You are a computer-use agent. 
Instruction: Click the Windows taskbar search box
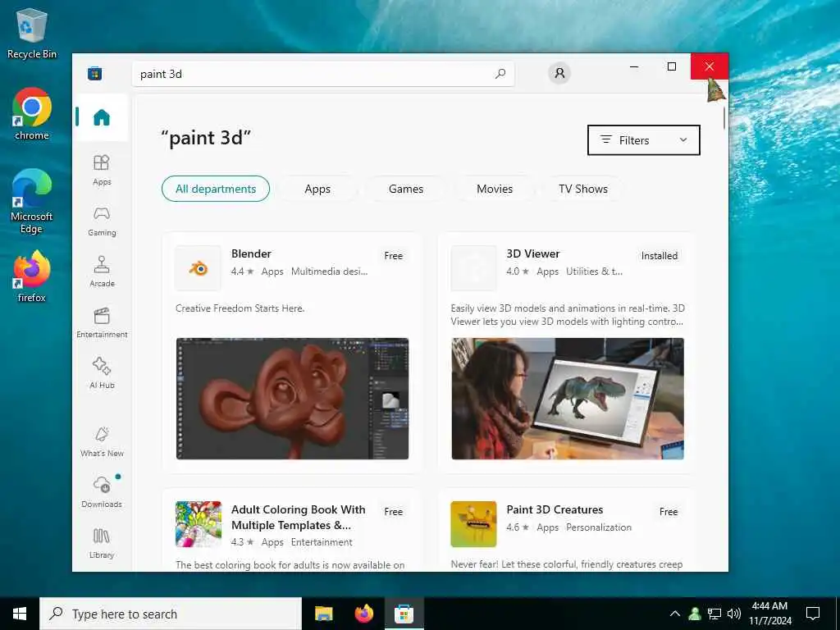point(171,614)
